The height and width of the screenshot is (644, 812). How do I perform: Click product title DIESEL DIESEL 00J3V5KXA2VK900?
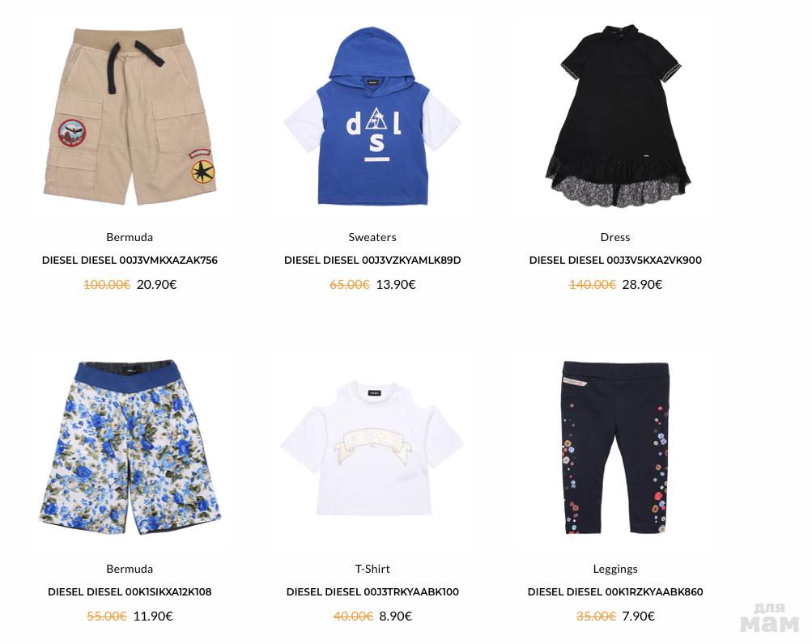point(615,261)
